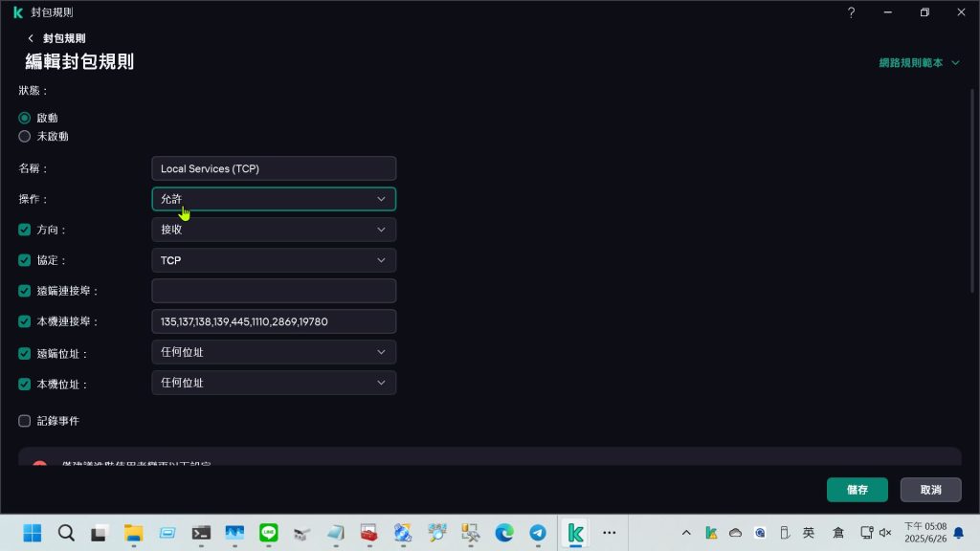
Task: Click the 名稱 field with Local Services (TCP)
Action: click(x=274, y=168)
